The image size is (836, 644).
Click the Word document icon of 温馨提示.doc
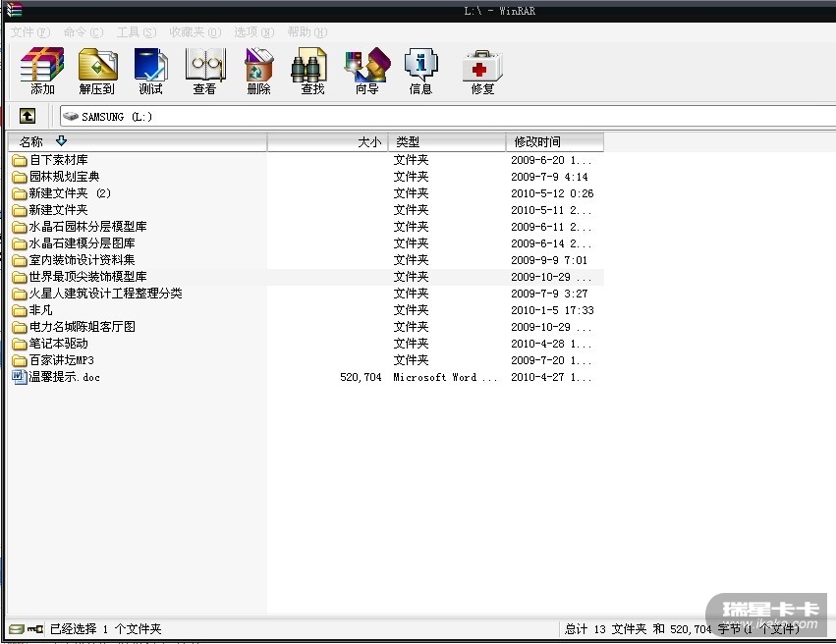pyautogui.click(x=20, y=377)
